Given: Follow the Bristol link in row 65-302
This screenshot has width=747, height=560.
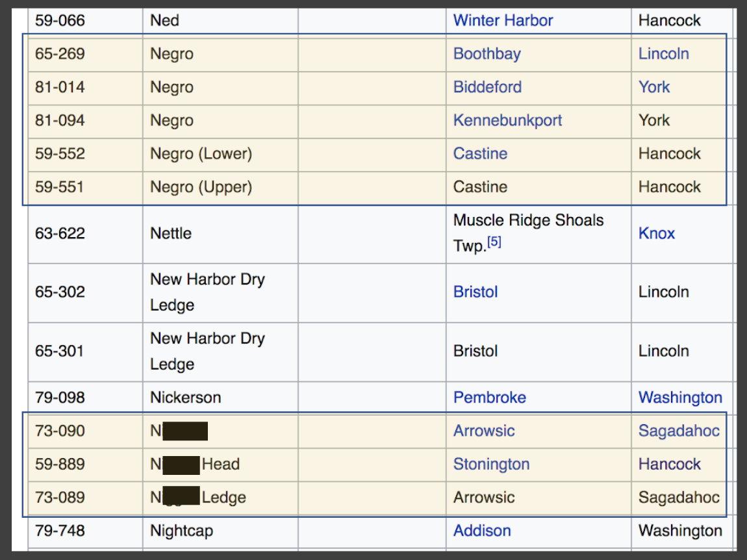Looking at the screenshot, I should (x=475, y=292).
